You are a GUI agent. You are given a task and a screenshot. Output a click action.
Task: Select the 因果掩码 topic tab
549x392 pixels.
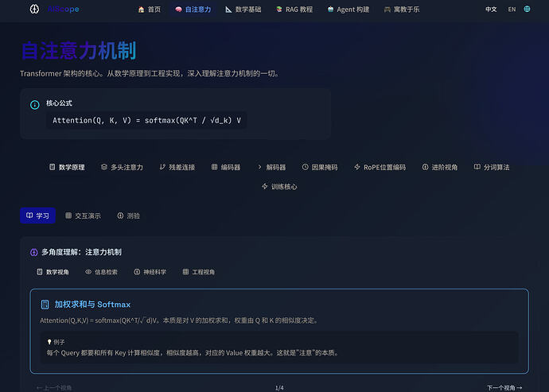click(x=320, y=167)
